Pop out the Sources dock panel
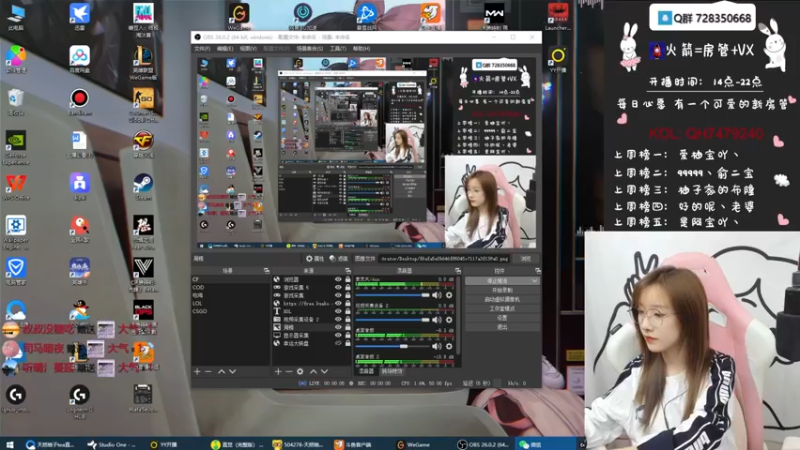This screenshot has height=450, width=800. 348,270
